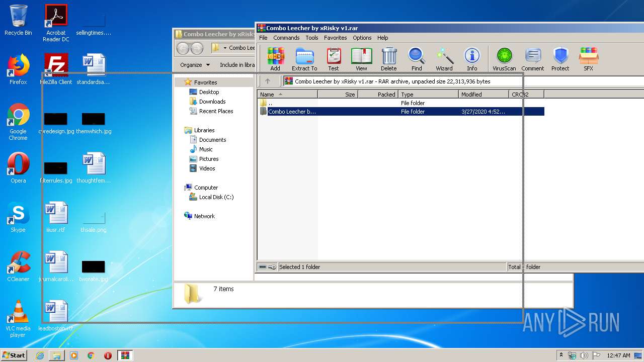Screen dimensions: 644x362
Task: Select Recent Places in Explorer sidebar
Action: coord(216,111)
